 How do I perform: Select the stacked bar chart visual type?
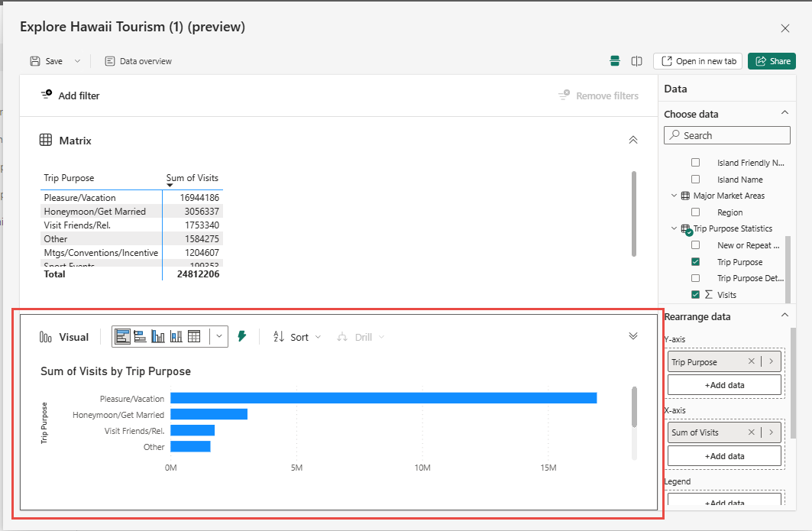tap(123, 337)
